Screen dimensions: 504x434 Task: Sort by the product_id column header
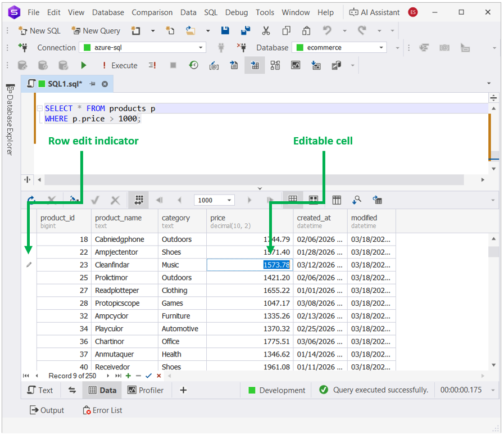[64, 221]
